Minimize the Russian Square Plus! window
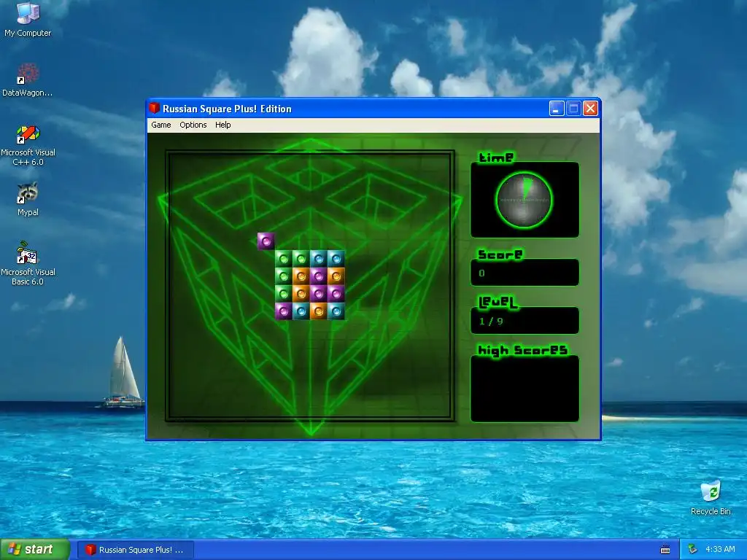This screenshot has width=747, height=560. [556, 109]
